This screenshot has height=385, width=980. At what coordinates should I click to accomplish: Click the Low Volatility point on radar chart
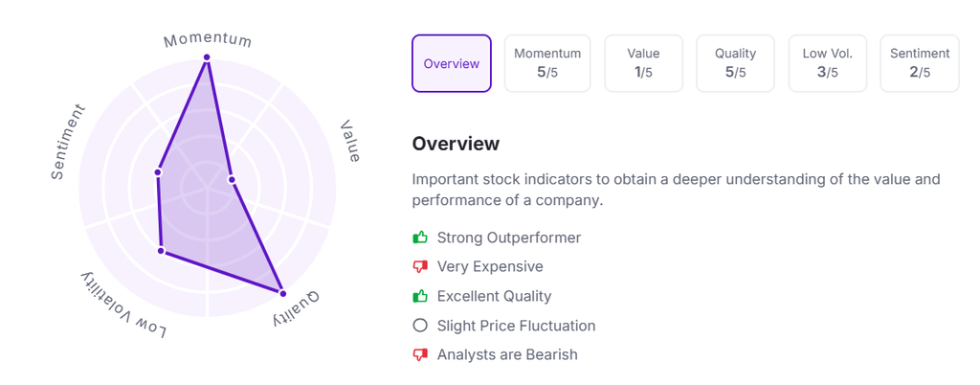[161, 251]
